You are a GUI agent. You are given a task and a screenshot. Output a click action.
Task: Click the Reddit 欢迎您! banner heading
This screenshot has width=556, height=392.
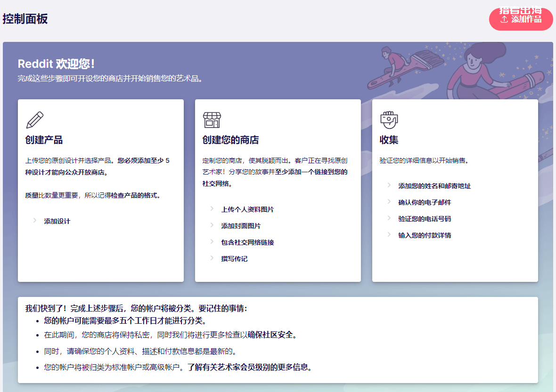57,64
